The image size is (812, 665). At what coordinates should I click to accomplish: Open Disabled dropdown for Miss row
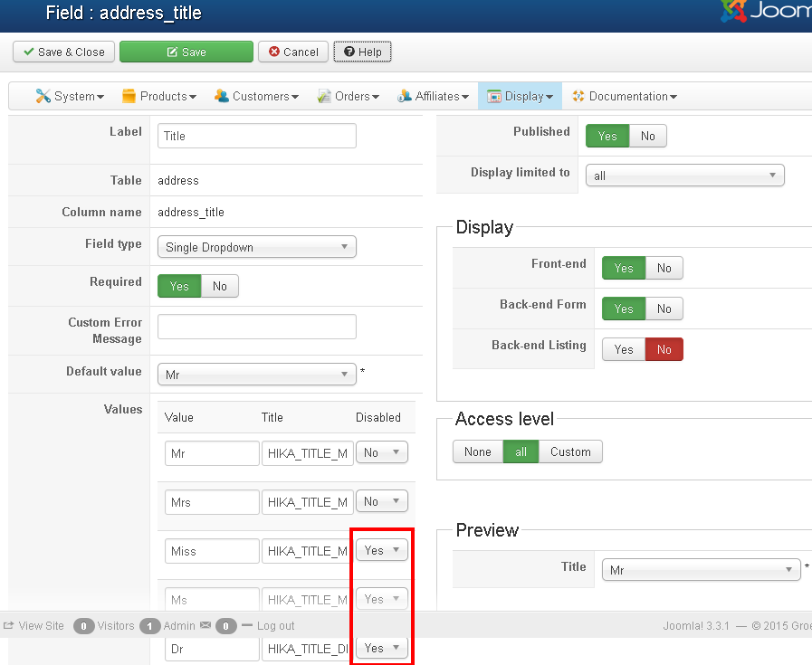point(382,550)
